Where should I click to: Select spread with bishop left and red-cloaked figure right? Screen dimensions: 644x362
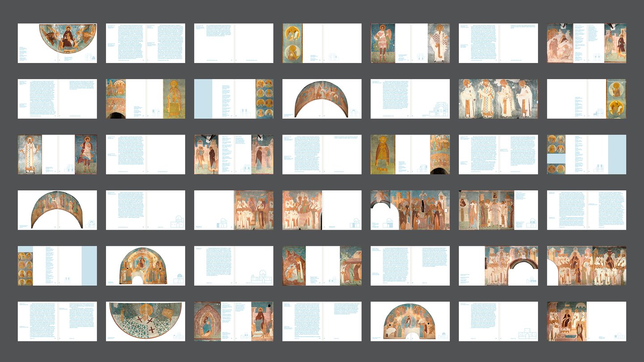point(57,155)
